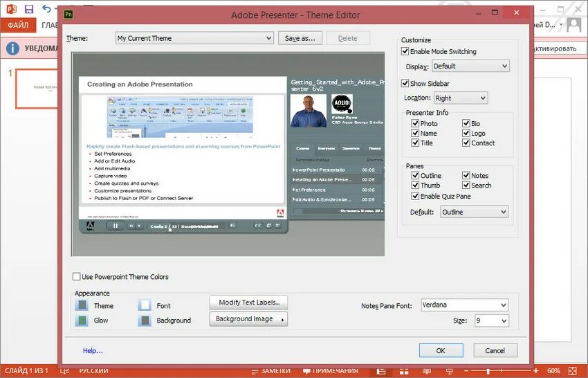Uncheck Contact in Presenter Info
The width and height of the screenshot is (588, 378).
(x=466, y=143)
